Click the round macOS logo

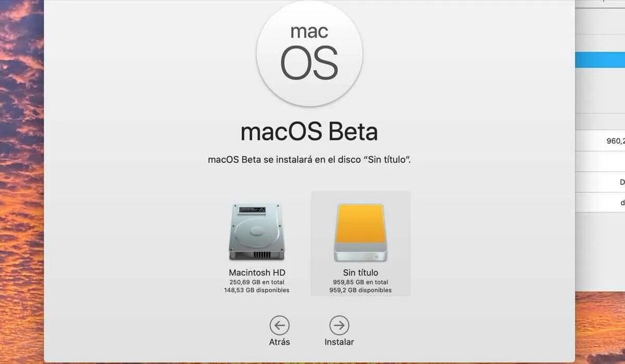click(309, 53)
